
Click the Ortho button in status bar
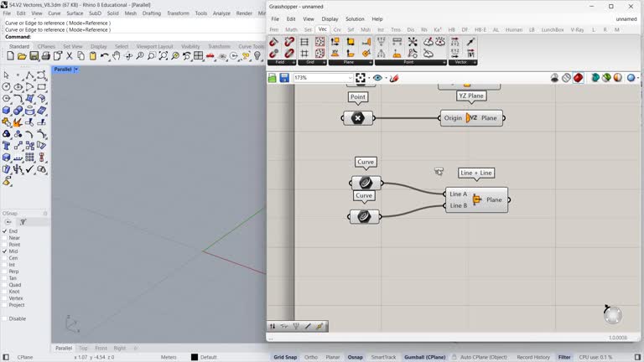click(x=311, y=357)
